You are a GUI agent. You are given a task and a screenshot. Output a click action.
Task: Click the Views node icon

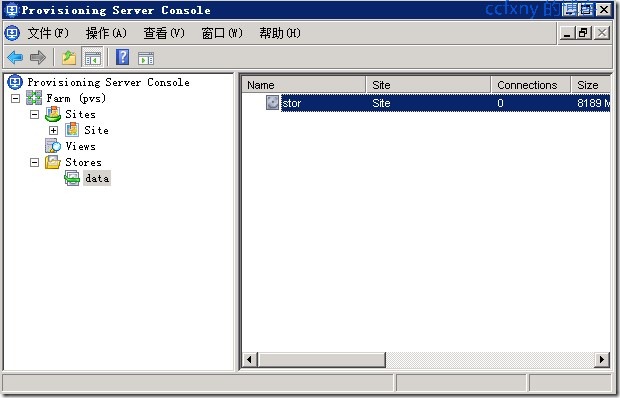53,146
